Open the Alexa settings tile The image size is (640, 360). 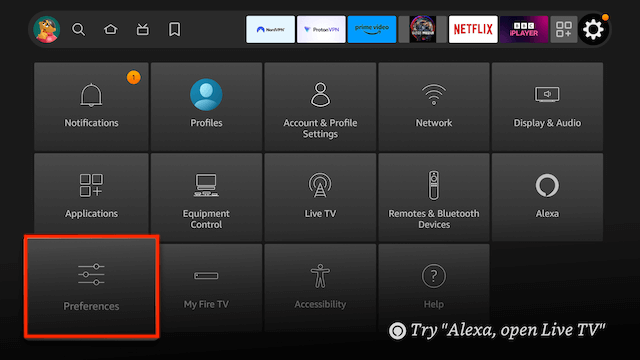[x=547, y=197]
